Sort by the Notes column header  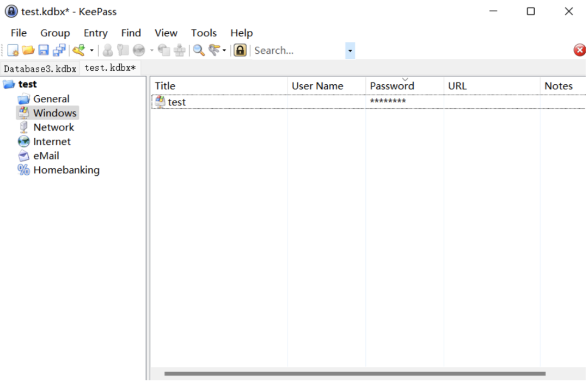[x=563, y=86]
